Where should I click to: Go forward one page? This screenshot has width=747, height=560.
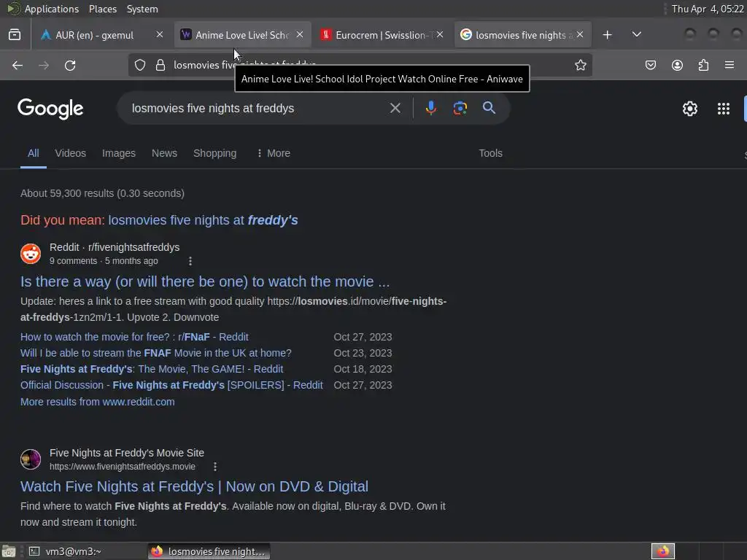click(x=43, y=65)
